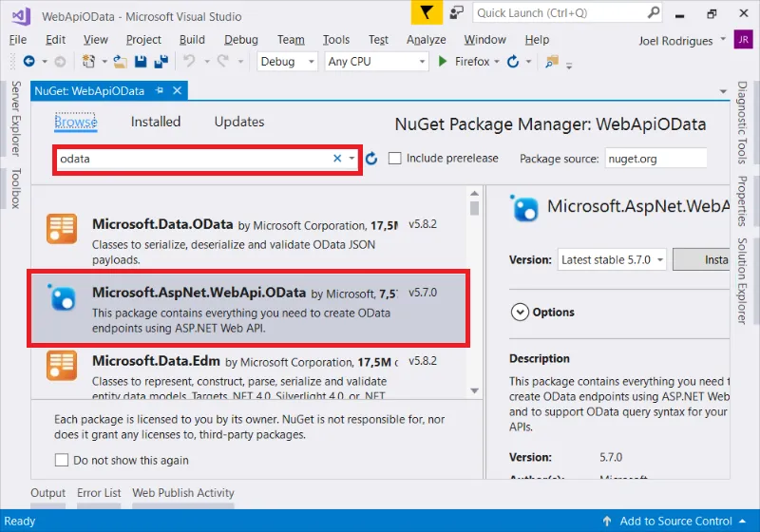The image size is (760, 532).
Task: Start debugging with the green play icon
Action: (x=442, y=62)
